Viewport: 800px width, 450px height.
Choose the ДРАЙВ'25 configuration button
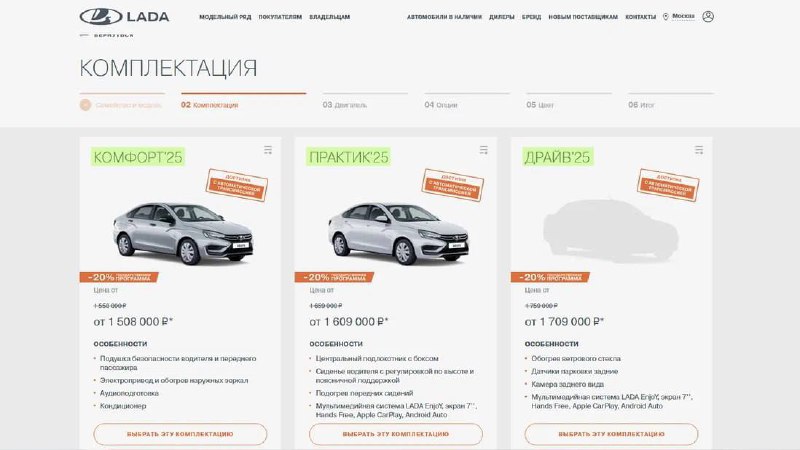coord(611,434)
